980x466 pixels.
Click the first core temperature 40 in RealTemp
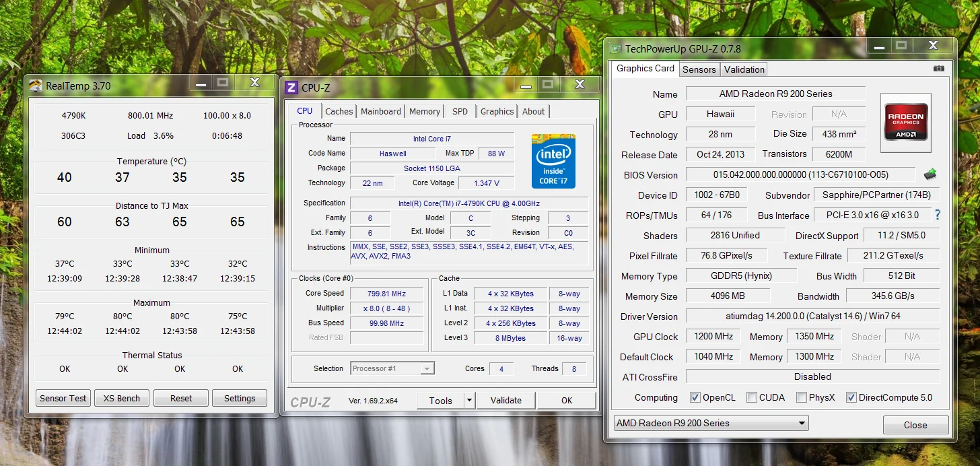[x=64, y=177]
